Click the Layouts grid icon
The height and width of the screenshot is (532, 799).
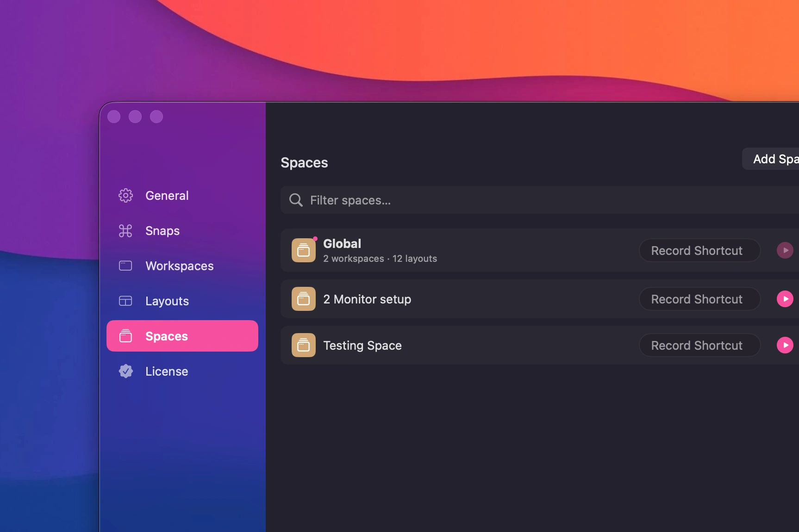(125, 301)
